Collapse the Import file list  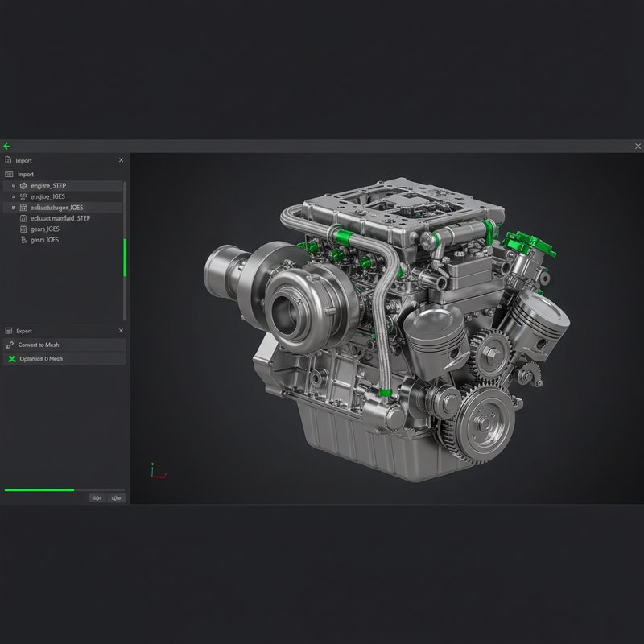point(8,174)
